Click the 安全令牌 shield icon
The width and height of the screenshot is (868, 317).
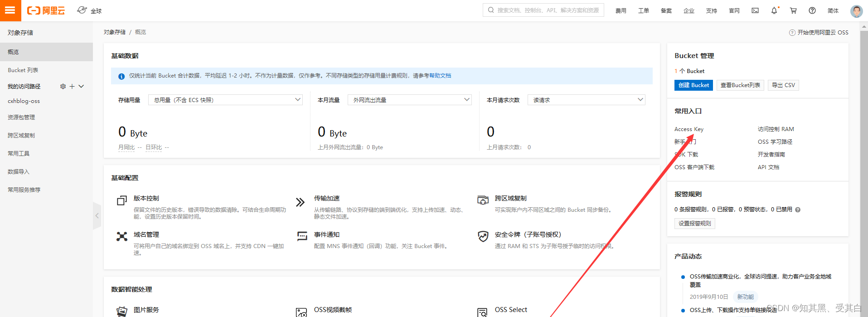pyautogui.click(x=483, y=236)
